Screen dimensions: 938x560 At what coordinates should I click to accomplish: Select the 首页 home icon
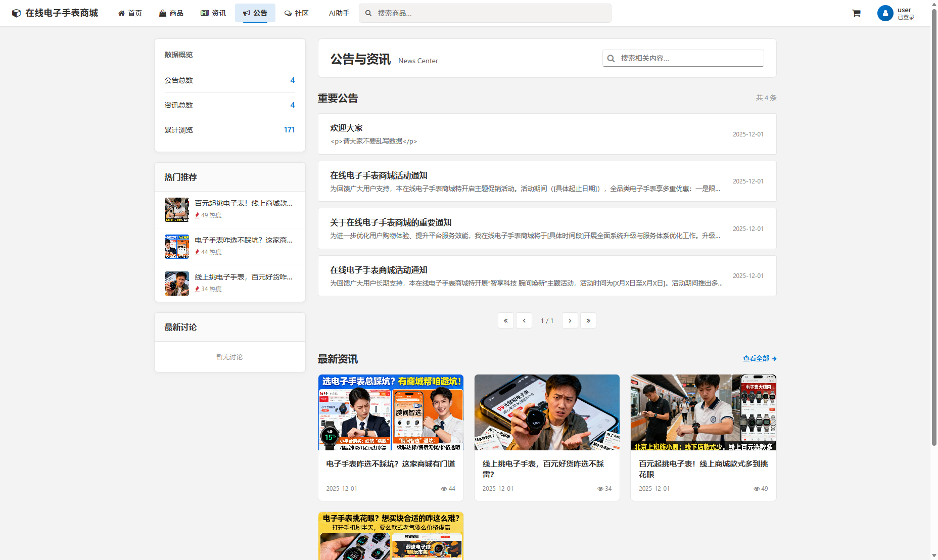(121, 13)
